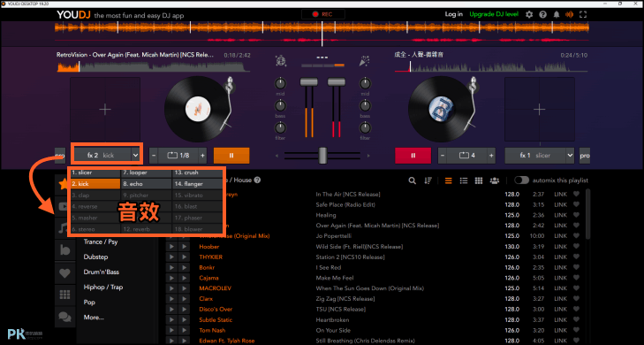Screen dimensions: 644x345
Task: Activate the left deck 1/8 loop button
Action: (x=178, y=156)
